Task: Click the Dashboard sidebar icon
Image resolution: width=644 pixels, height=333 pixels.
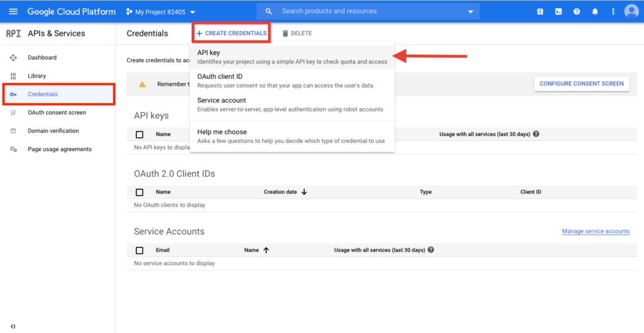Action: point(13,57)
